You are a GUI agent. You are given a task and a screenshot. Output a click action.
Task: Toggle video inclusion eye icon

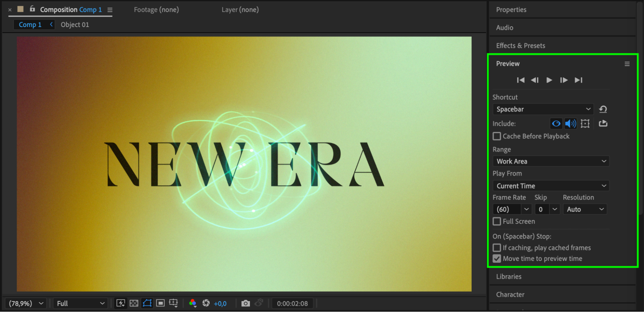[x=556, y=124]
